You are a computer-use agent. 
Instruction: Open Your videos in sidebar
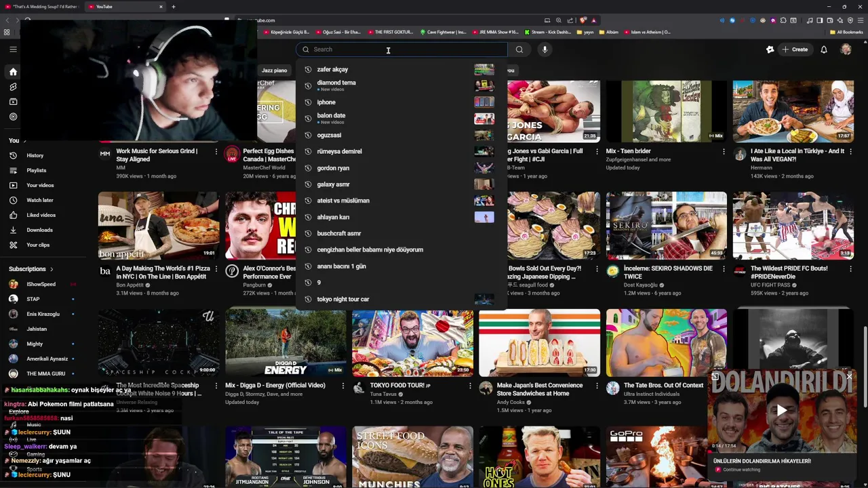(x=40, y=185)
